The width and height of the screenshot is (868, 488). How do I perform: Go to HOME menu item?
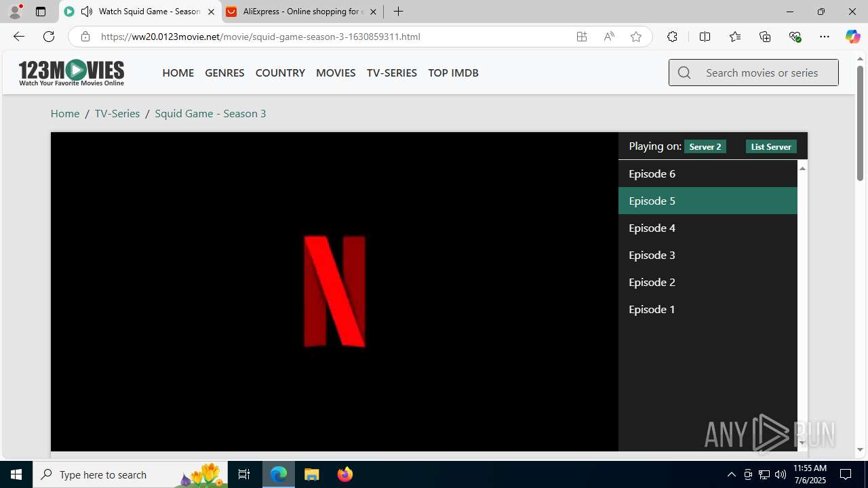178,73
